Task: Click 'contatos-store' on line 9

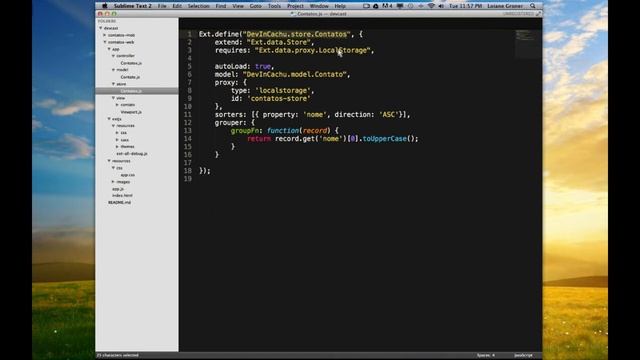Action: (279, 98)
